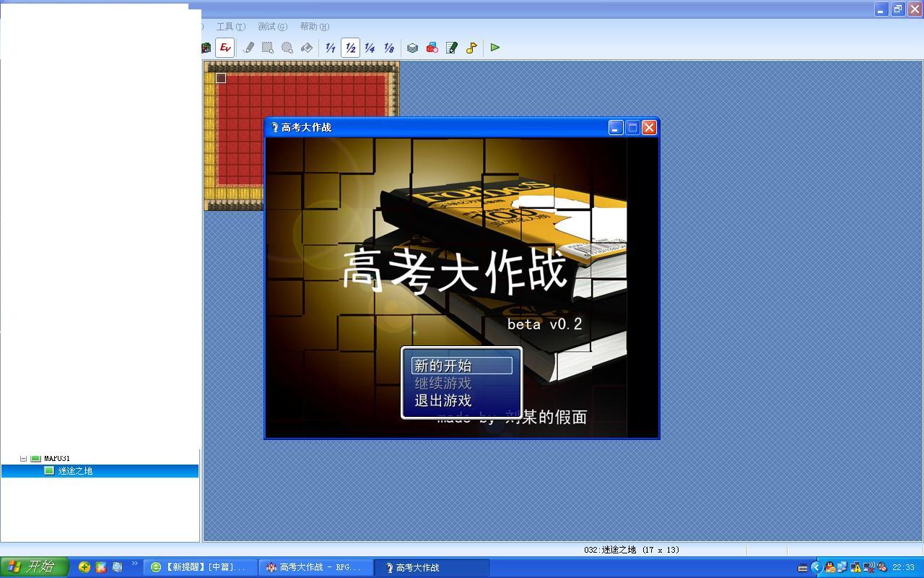This screenshot has height=578, width=924.
Task: Open the 帮助(H) menu
Action: (315, 27)
